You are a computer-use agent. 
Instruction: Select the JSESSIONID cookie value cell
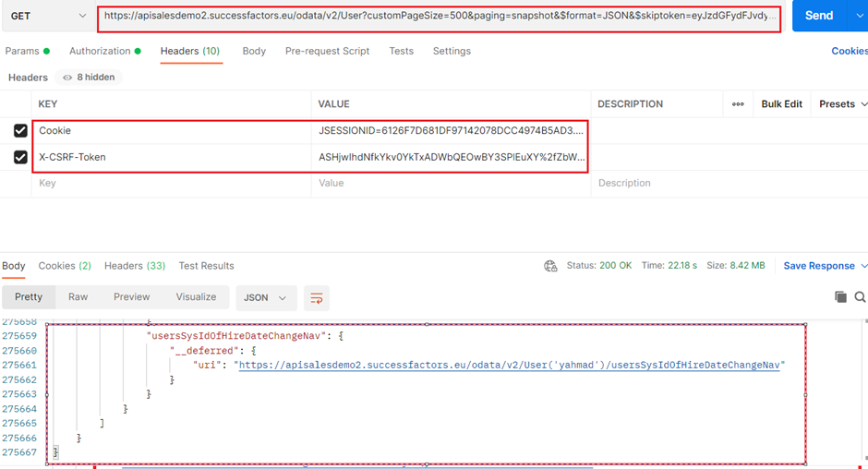[x=450, y=131]
